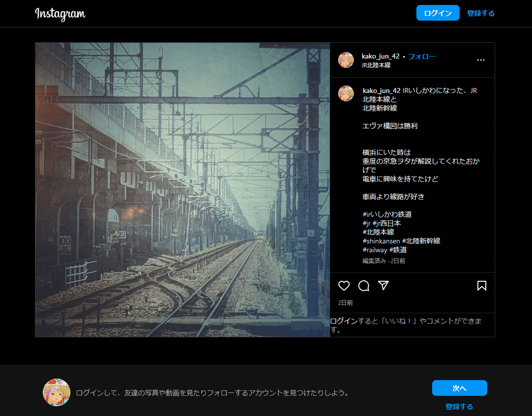This screenshot has height=416, width=532.
Task: Click the 2日前 timestamp link
Action: [344, 302]
